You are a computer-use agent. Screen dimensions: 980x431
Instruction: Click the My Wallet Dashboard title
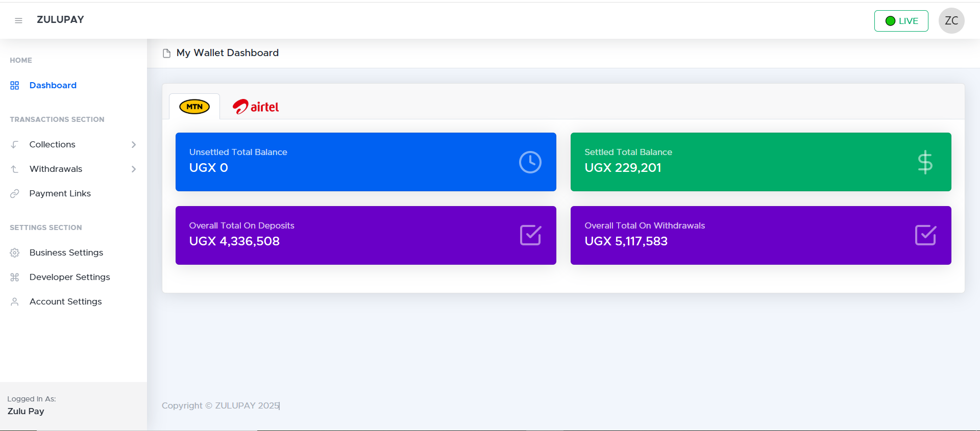point(228,53)
